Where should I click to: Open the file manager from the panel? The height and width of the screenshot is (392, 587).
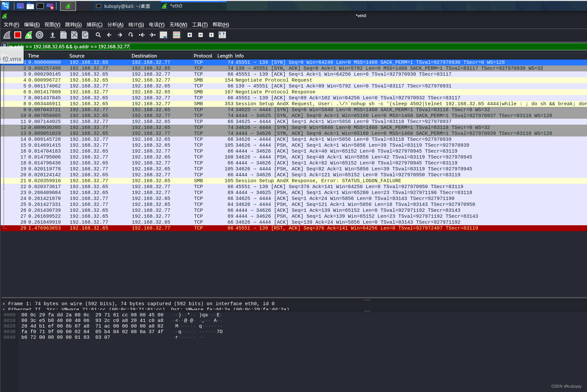pos(30,6)
